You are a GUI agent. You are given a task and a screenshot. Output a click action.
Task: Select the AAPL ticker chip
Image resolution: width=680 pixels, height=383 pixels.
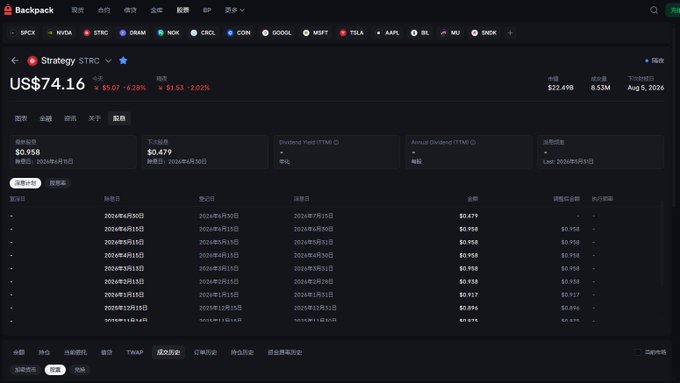pos(388,33)
